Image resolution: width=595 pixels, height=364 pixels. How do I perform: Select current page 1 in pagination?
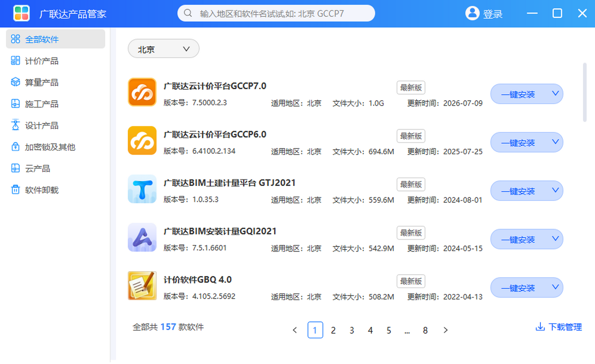click(x=315, y=330)
